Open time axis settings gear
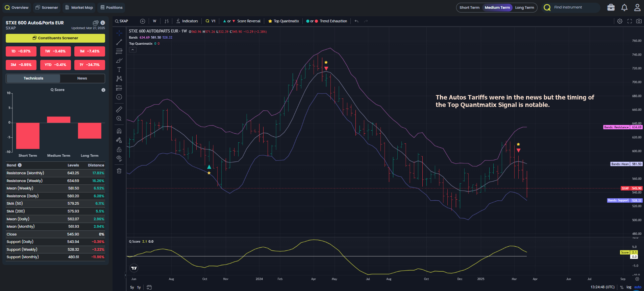The width and height of the screenshot is (644, 291). point(637,279)
